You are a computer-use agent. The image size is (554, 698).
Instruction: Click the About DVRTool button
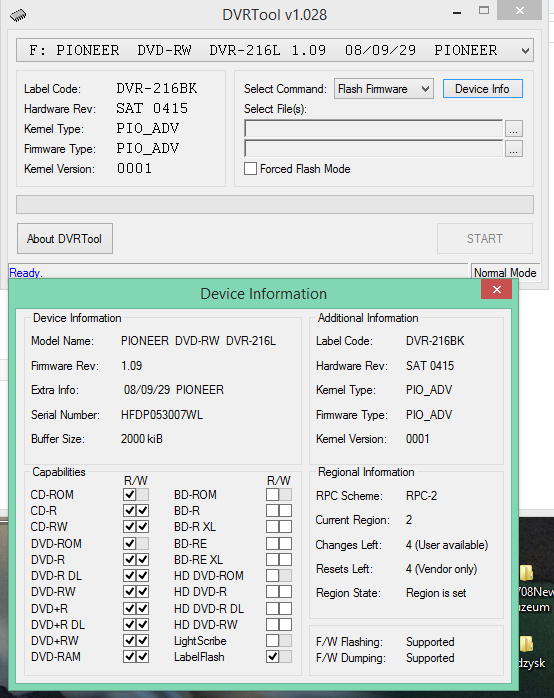coord(65,239)
